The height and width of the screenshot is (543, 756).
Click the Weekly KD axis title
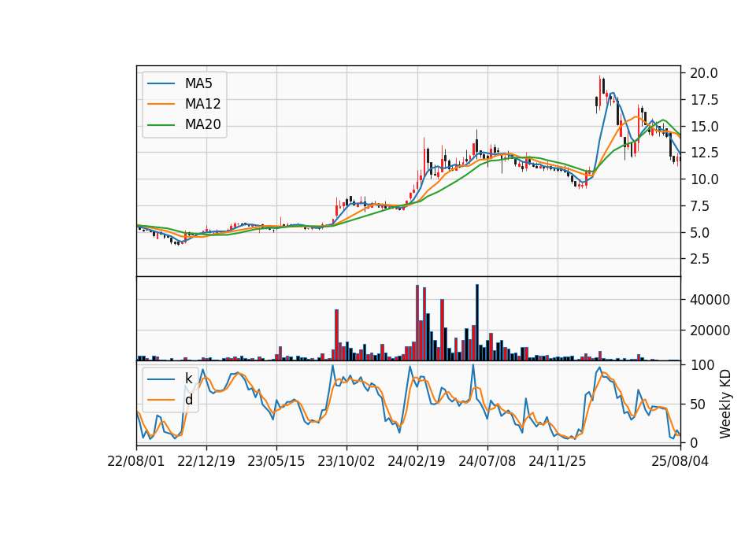point(724,404)
